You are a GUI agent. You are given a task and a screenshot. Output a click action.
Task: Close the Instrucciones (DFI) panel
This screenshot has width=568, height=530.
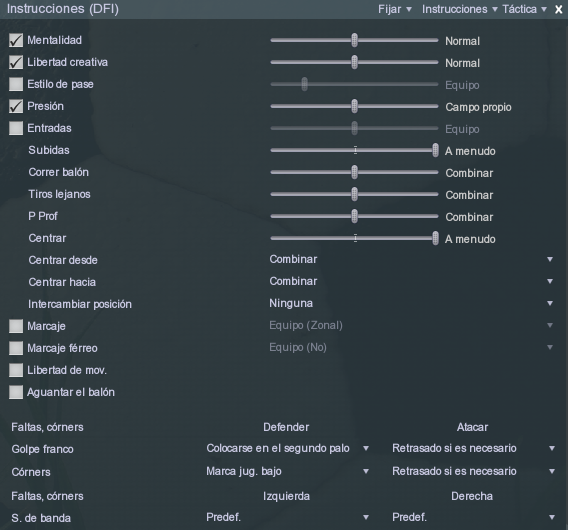pos(558,9)
